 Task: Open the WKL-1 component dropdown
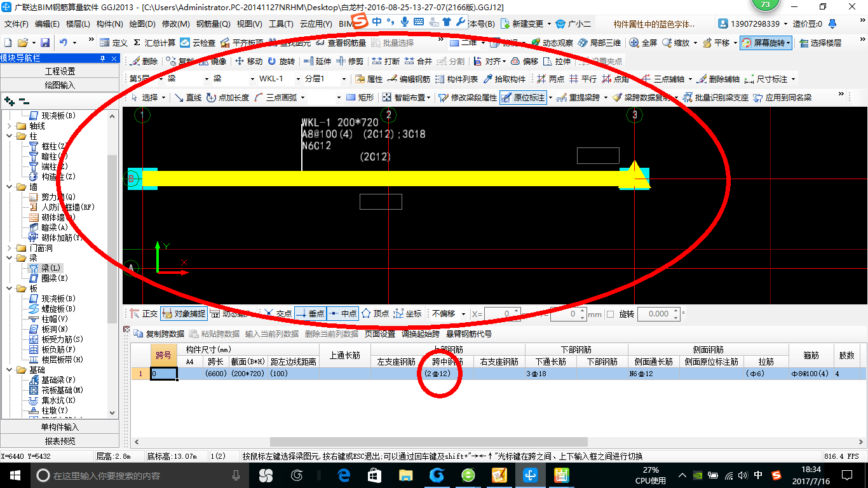point(280,79)
